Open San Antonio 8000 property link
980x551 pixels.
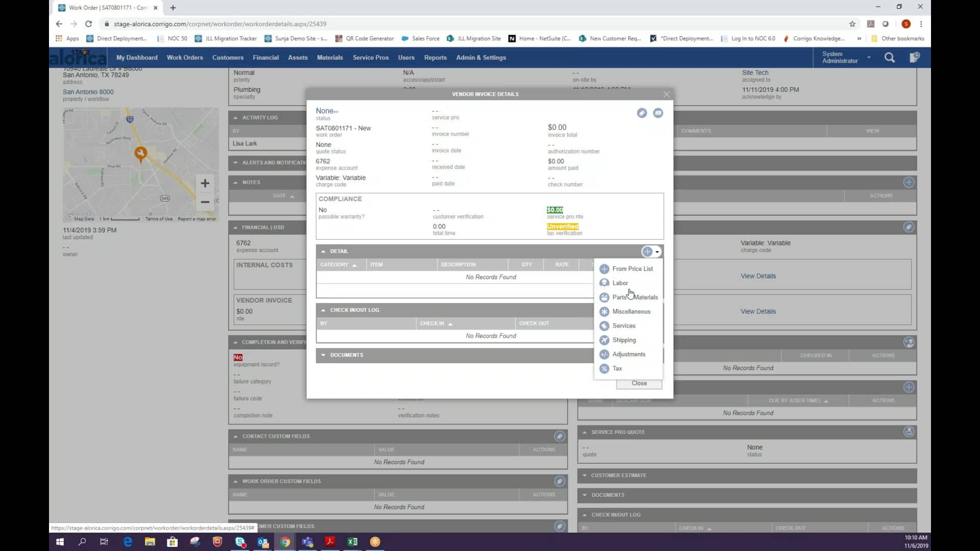(88, 92)
